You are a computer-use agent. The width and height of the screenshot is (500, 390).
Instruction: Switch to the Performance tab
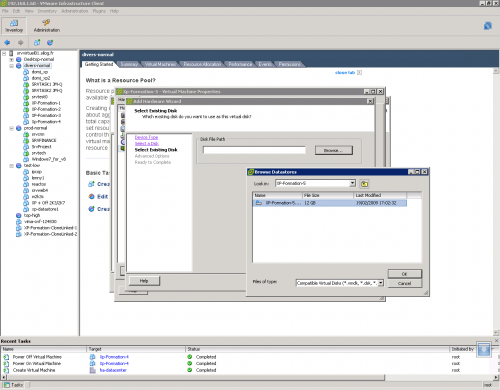click(x=240, y=64)
